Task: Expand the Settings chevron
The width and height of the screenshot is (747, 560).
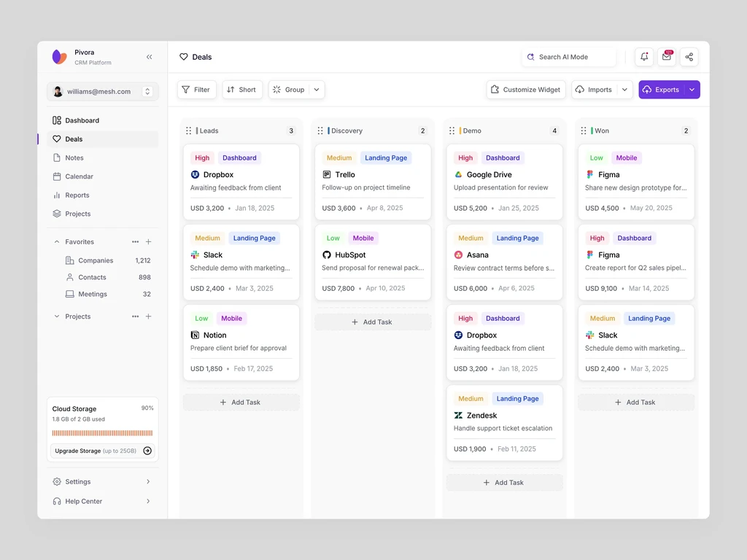Action: (148, 481)
